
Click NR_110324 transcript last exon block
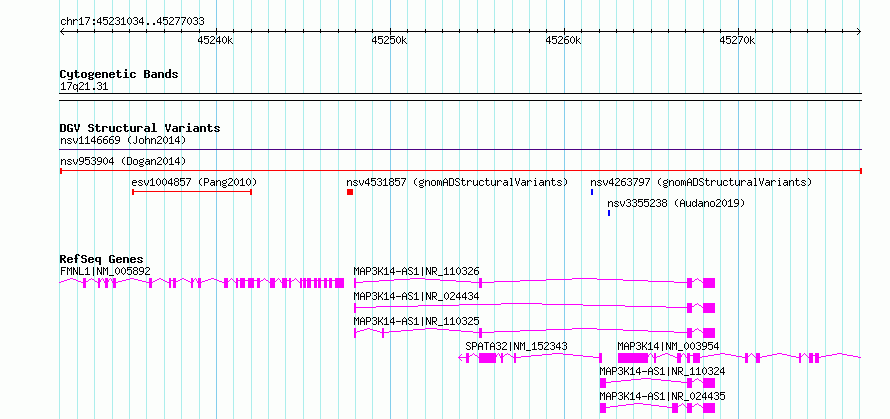[x=709, y=383]
